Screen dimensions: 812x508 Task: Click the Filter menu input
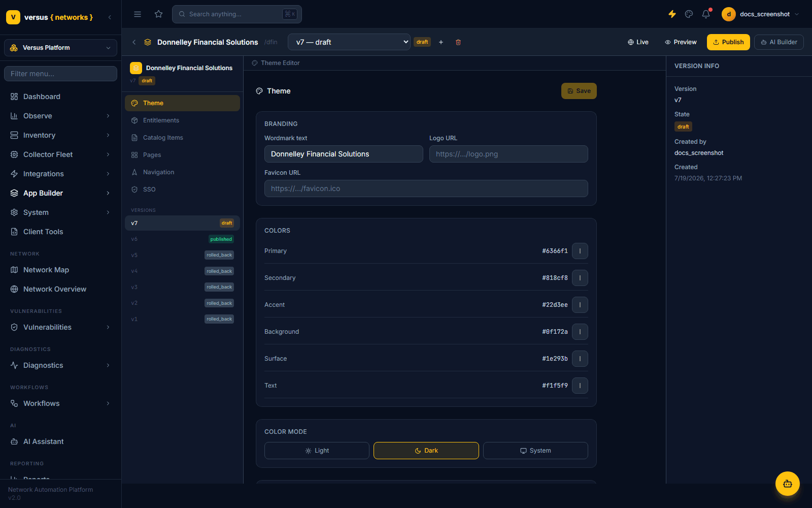[60, 74]
